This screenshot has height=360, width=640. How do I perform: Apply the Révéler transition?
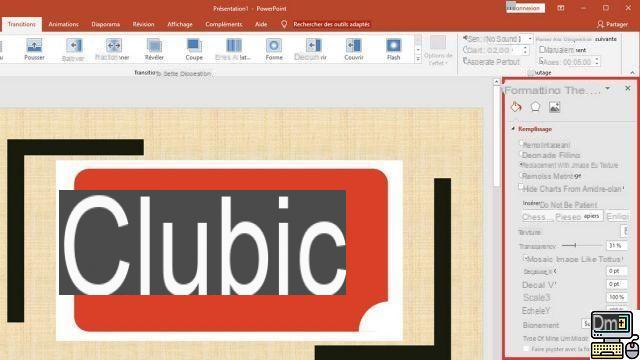click(x=154, y=49)
